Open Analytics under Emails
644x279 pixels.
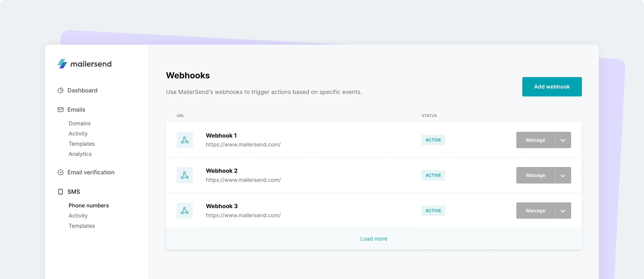(x=80, y=154)
